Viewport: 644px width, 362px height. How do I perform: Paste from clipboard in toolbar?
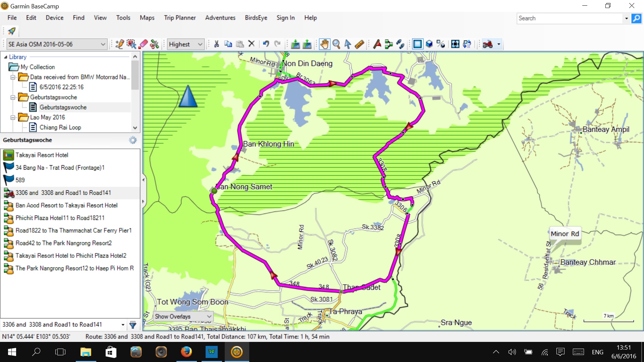pyautogui.click(x=240, y=44)
